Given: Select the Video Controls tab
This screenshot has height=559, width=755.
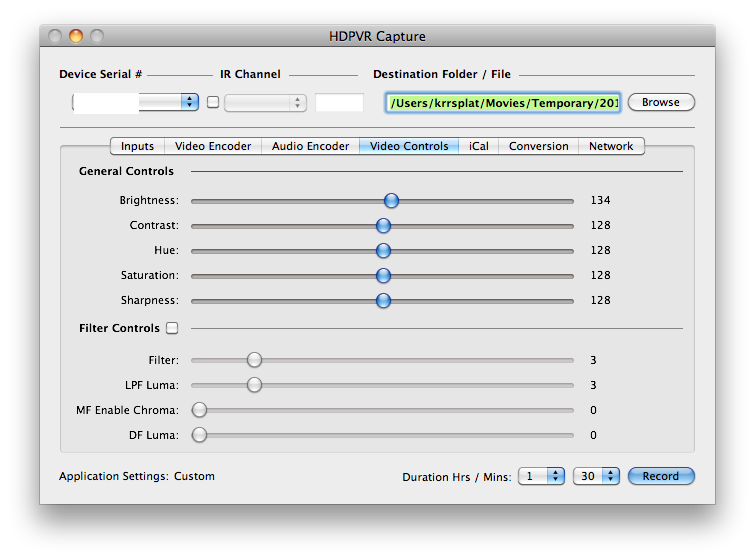Looking at the screenshot, I should pos(409,146).
